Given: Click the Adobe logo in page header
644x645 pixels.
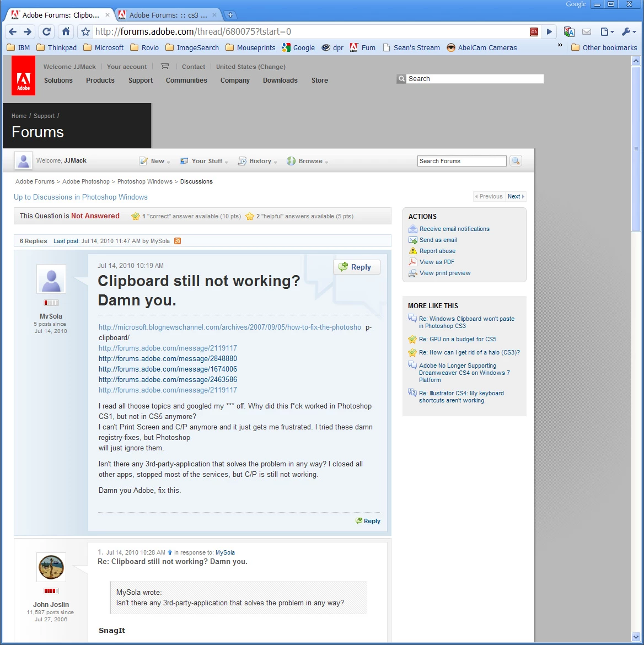Looking at the screenshot, I should (x=24, y=76).
